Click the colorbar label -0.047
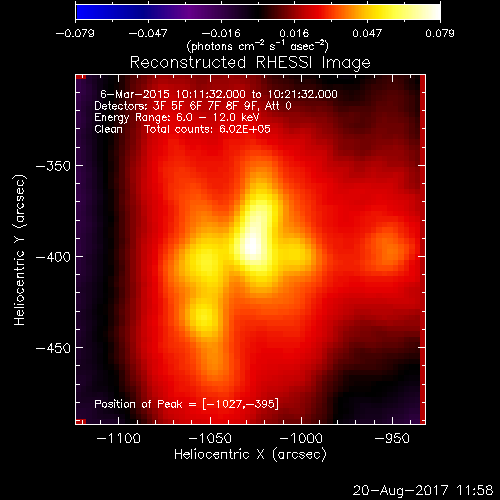The height and width of the screenshot is (500, 500). coord(148,33)
